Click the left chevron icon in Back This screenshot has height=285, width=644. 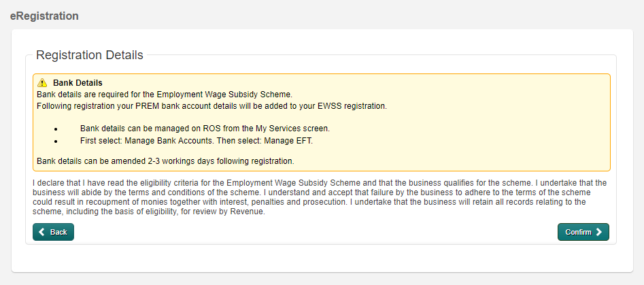(x=42, y=232)
